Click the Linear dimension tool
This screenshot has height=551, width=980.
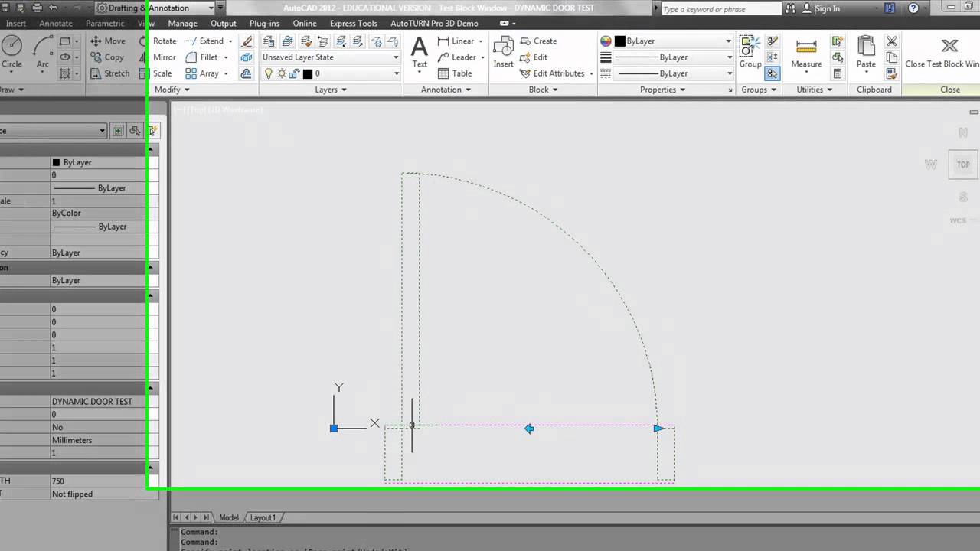pos(460,41)
